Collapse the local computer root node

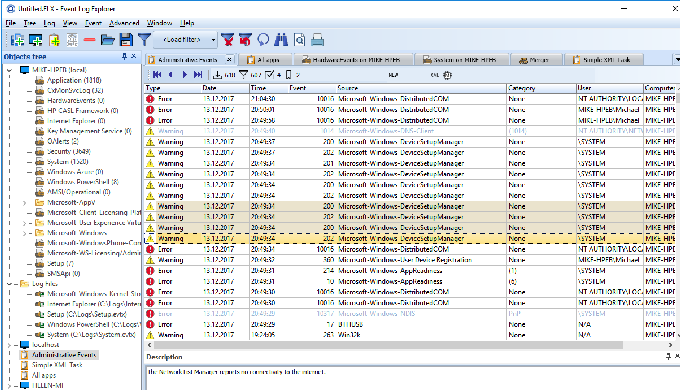10,70
